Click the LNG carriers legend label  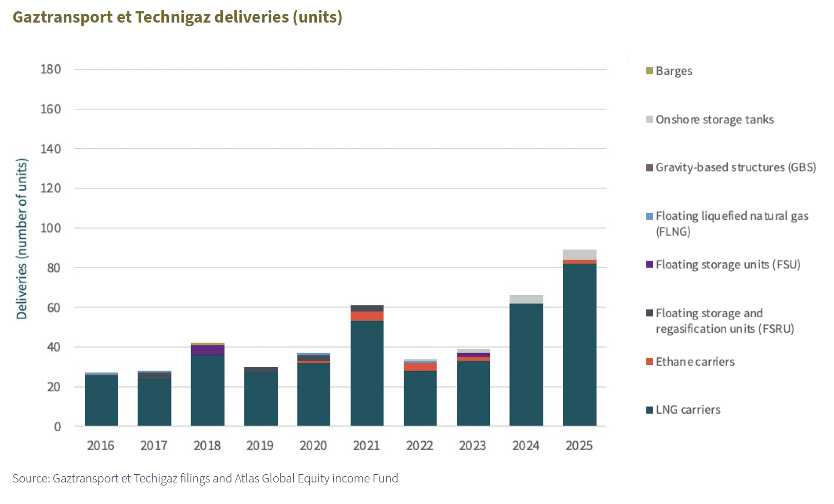click(x=688, y=410)
